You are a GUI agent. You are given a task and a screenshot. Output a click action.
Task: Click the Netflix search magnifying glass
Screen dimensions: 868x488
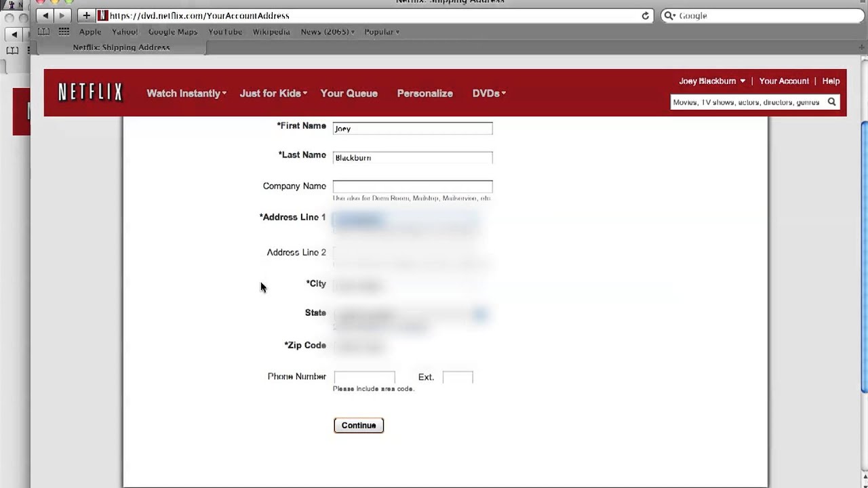[831, 102]
